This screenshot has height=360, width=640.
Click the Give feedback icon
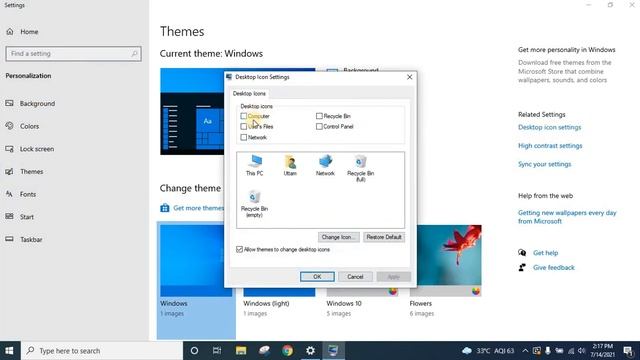pos(522,267)
